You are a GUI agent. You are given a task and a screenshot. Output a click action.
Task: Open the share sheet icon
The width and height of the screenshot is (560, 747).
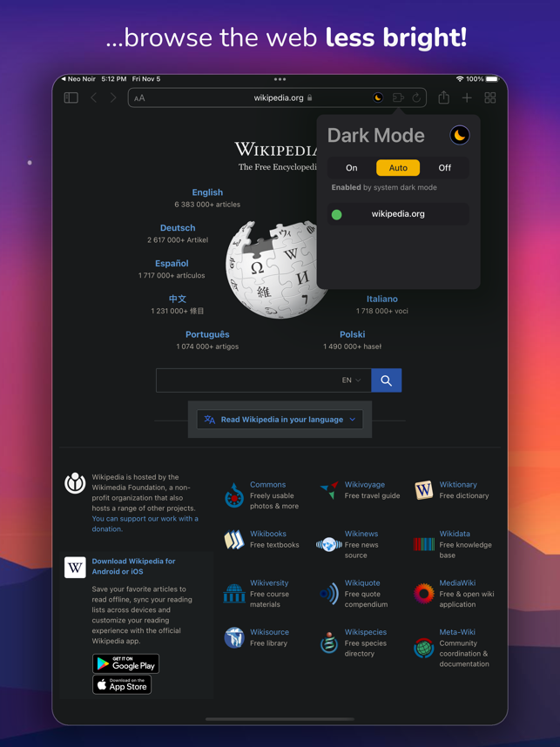[443, 98]
